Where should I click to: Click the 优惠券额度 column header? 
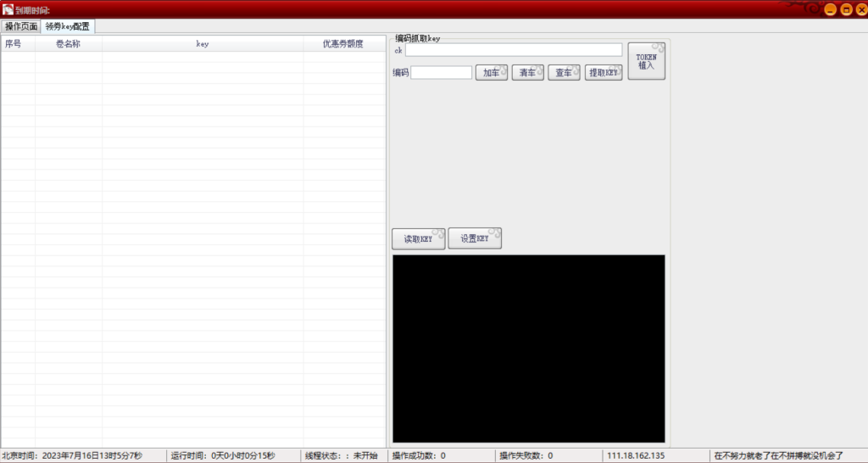point(342,44)
